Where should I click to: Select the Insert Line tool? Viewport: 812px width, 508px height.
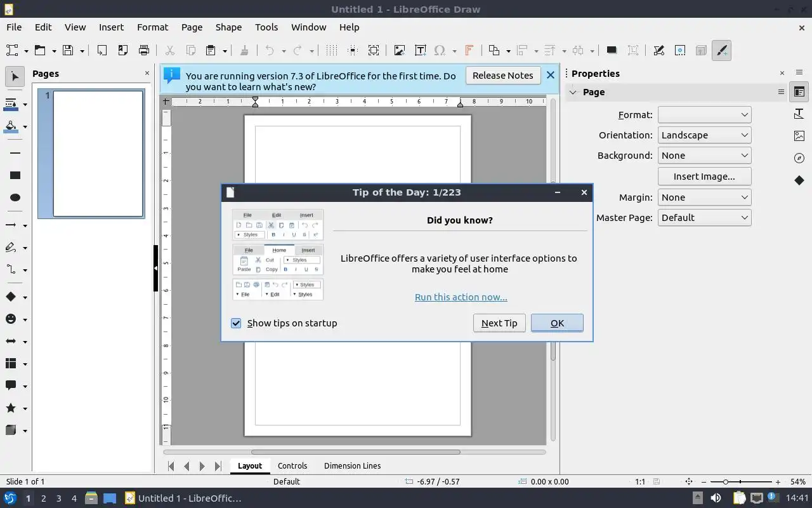[15, 153]
